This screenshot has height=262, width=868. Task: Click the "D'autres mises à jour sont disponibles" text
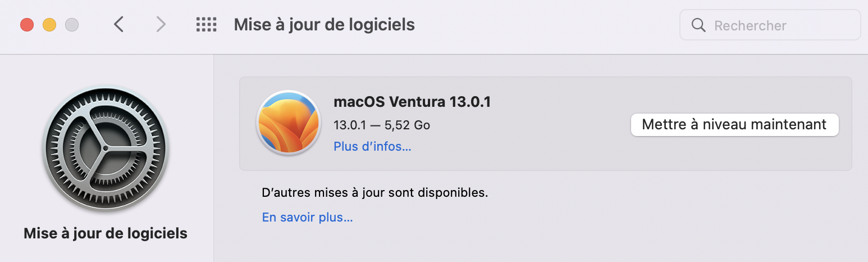click(x=375, y=193)
